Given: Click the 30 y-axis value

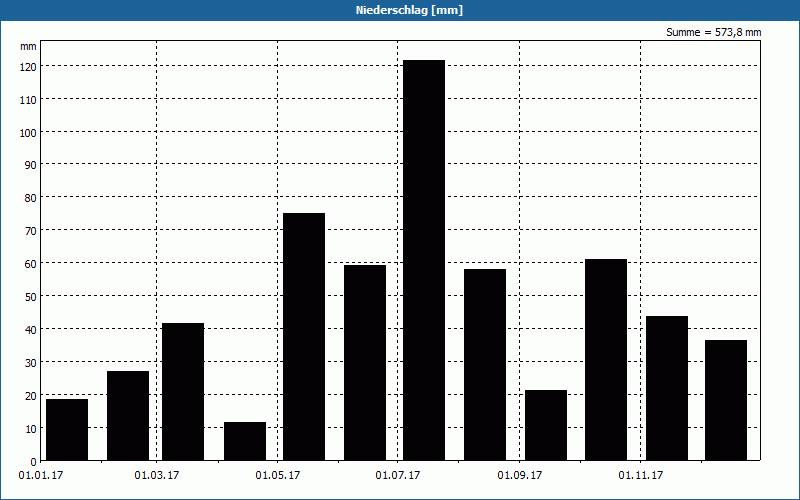Looking at the screenshot, I should [x=31, y=363].
